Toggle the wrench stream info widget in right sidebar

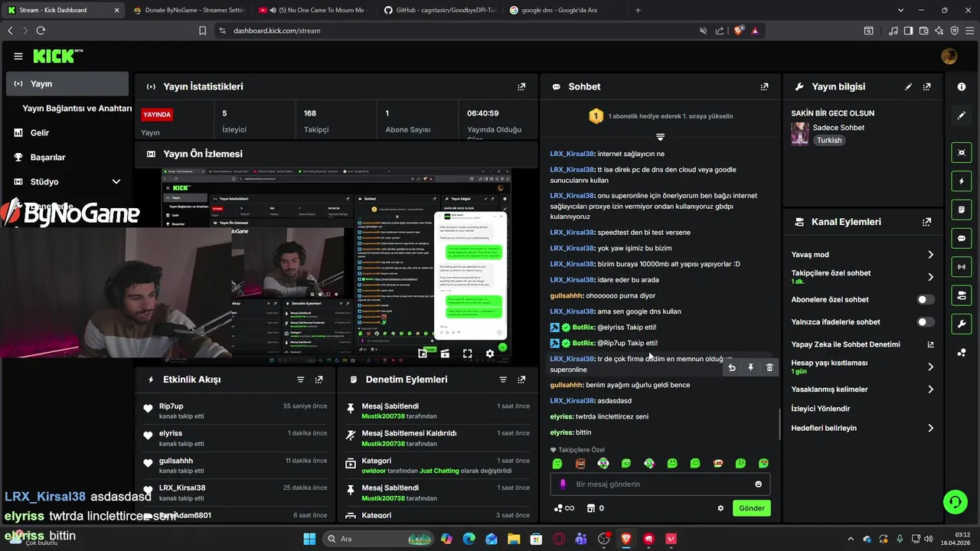pos(962,324)
